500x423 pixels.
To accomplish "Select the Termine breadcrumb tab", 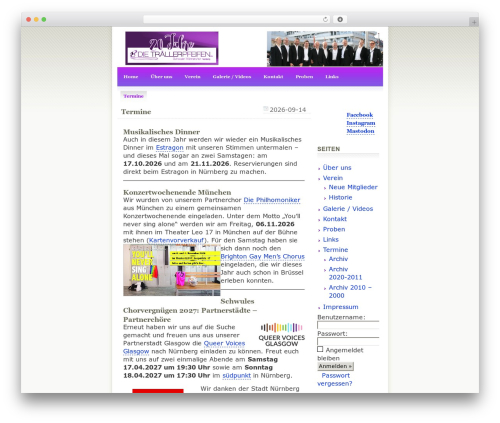I will pos(133,96).
